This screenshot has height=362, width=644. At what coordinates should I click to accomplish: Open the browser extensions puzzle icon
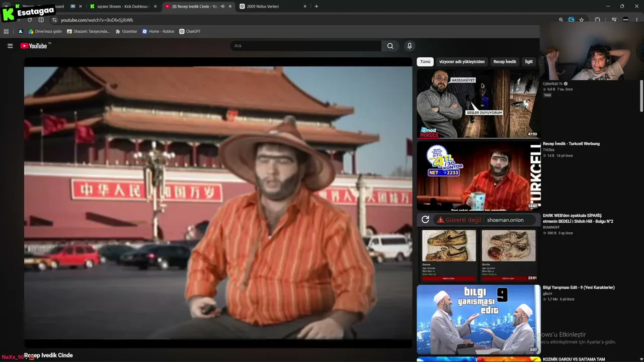coord(597,20)
